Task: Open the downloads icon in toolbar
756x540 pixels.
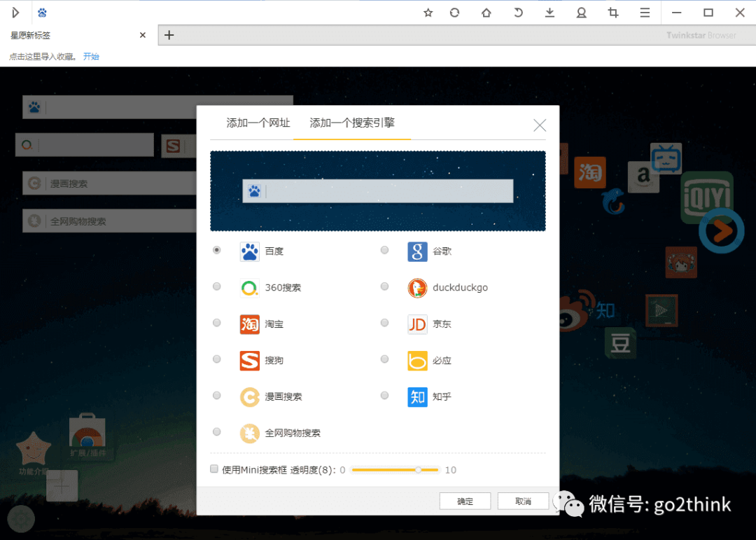Action: coord(549,13)
